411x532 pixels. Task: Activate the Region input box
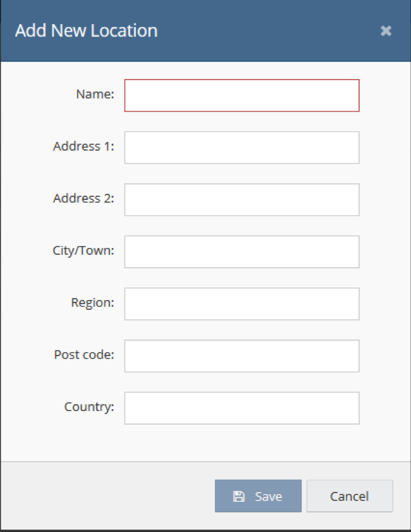tap(242, 304)
